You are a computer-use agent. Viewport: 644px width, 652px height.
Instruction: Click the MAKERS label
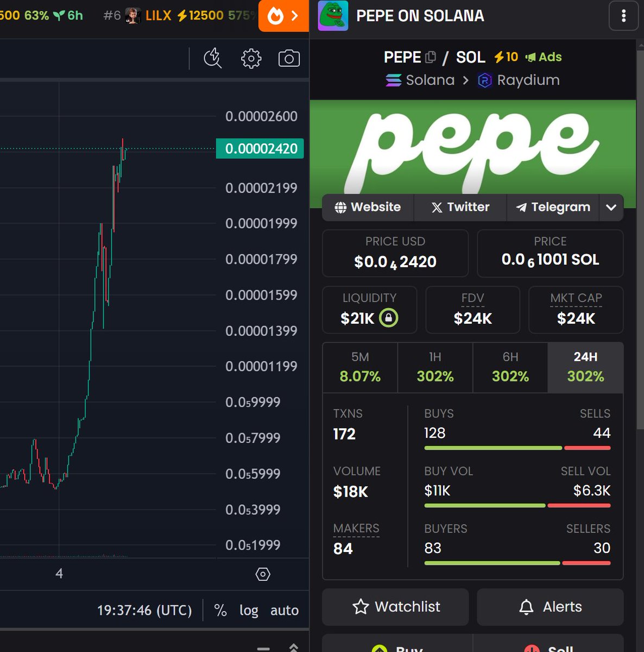pyautogui.click(x=356, y=528)
